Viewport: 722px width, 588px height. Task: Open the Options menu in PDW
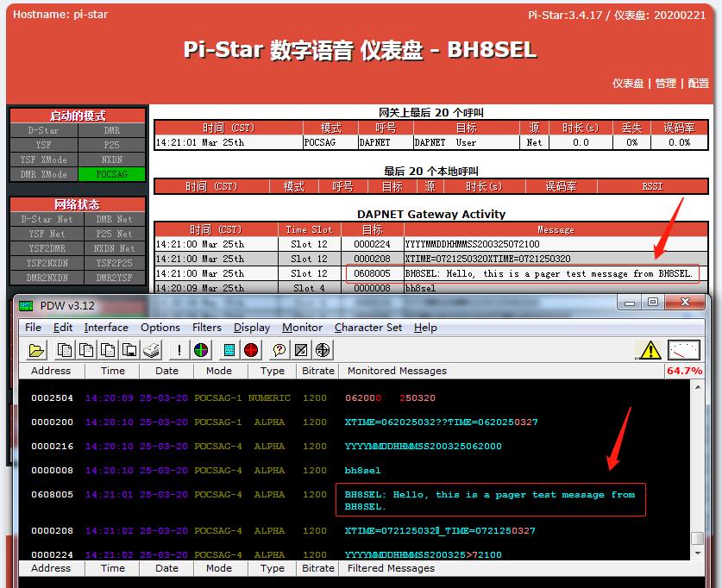click(x=160, y=328)
